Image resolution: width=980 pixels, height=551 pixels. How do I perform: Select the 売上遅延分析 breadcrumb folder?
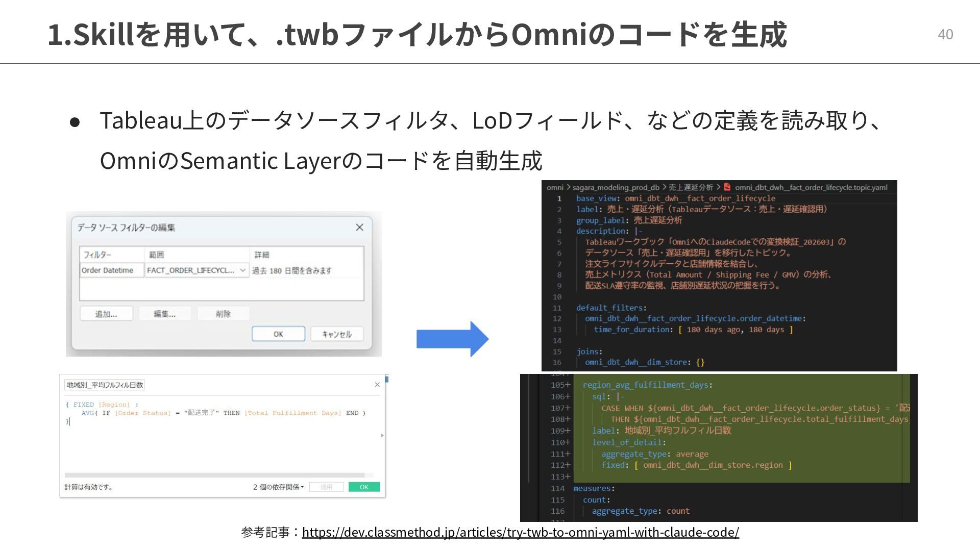691,187
